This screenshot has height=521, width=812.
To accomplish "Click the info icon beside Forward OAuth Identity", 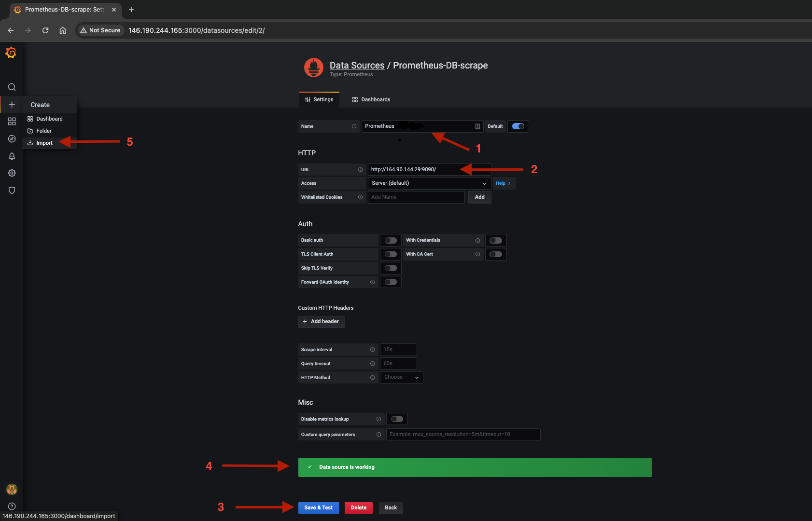I will click(x=372, y=282).
